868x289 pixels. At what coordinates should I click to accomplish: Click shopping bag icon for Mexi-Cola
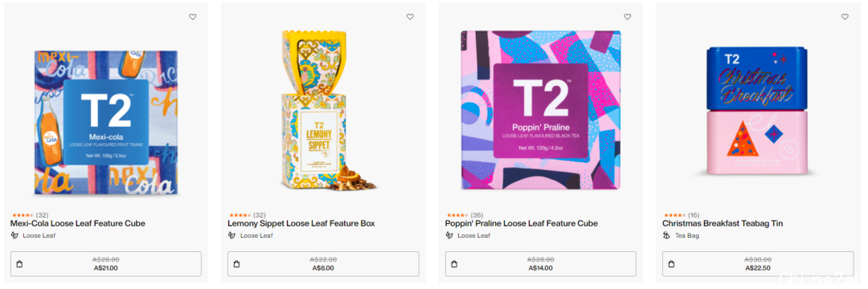click(x=19, y=264)
